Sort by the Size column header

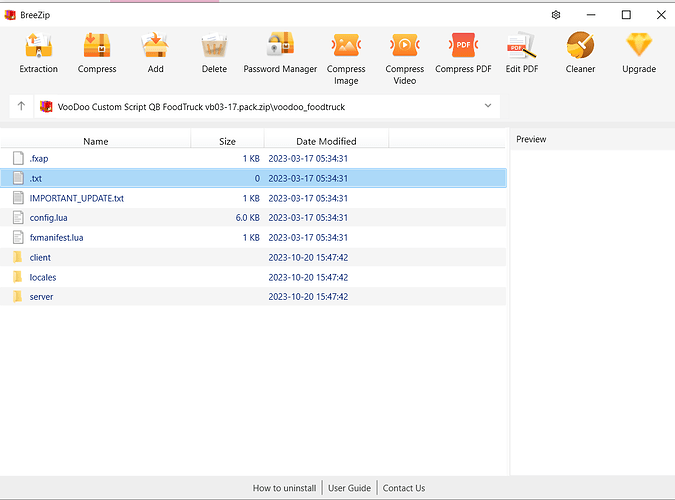[x=227, y=141]
